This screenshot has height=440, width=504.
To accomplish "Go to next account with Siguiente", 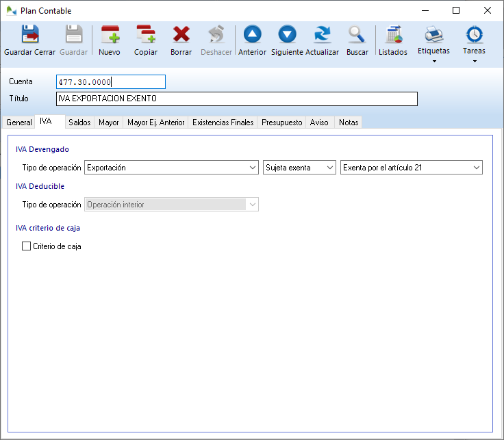I will pyautogui.click(x=287, y=34).
